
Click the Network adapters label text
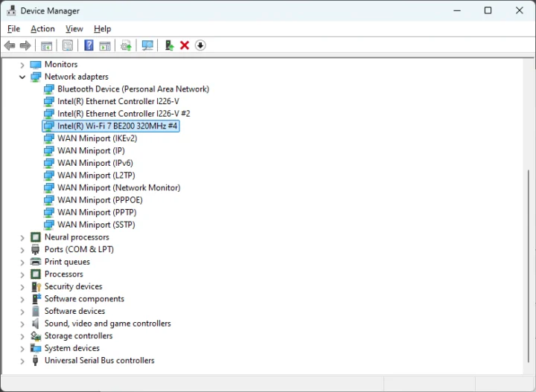point(77,77)
